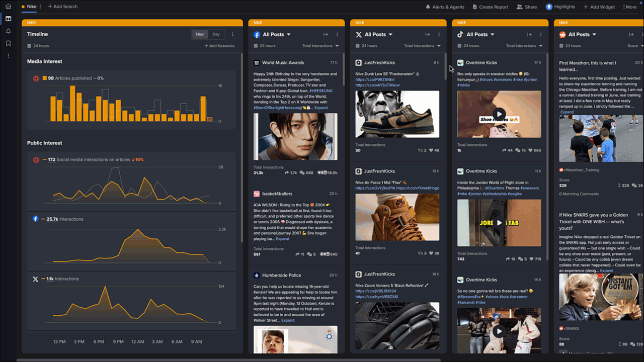This screenshot has height=362, width=644.
Task: Play the Overtime Kicks shoe video
Action: point(499,114)
